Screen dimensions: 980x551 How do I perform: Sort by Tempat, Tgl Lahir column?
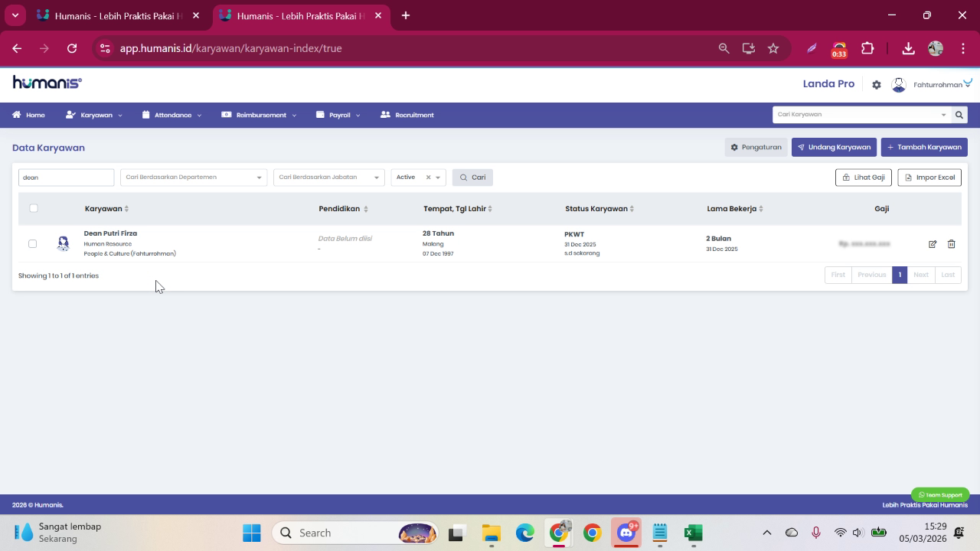coord(458,209)
